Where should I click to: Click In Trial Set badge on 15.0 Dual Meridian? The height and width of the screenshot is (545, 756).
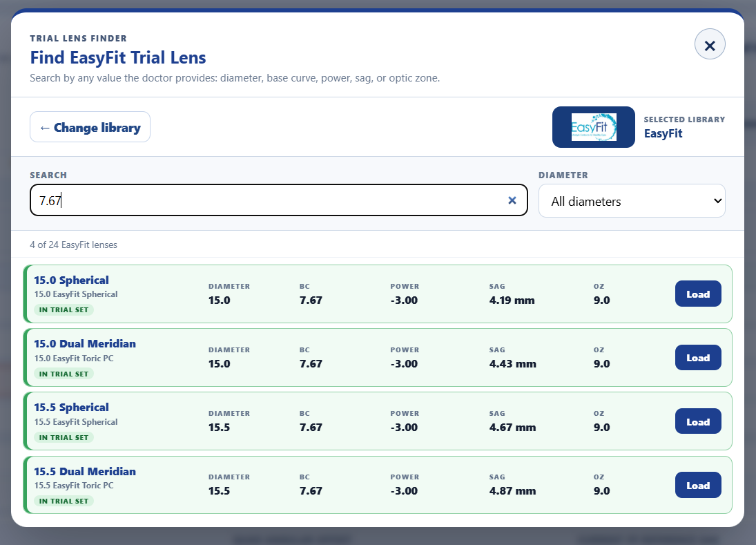pos(64,374)
